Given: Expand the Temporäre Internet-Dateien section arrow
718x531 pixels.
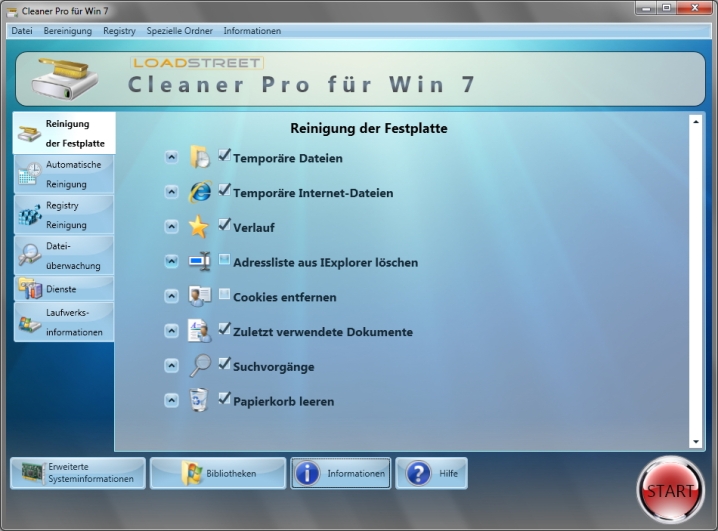Looking at the screenshot, I should [x=171, y=193].
